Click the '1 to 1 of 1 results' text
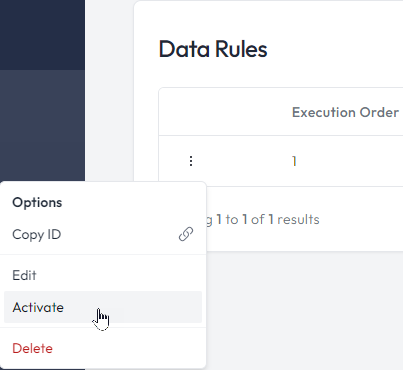Image resolution: width=403 pixels, height=370 pixels. [268, 219]
